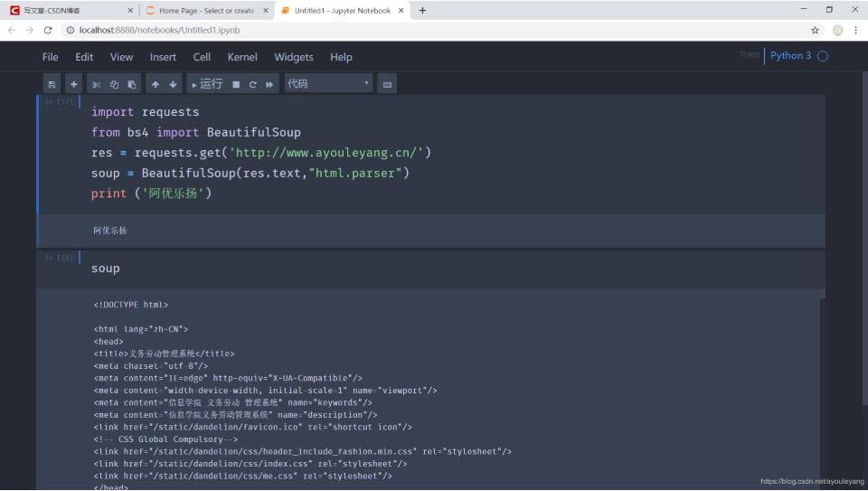868x491 pixels.
Task: Click the first cell's In prompt
Action: pyautogui.click(x=59, y=101)
